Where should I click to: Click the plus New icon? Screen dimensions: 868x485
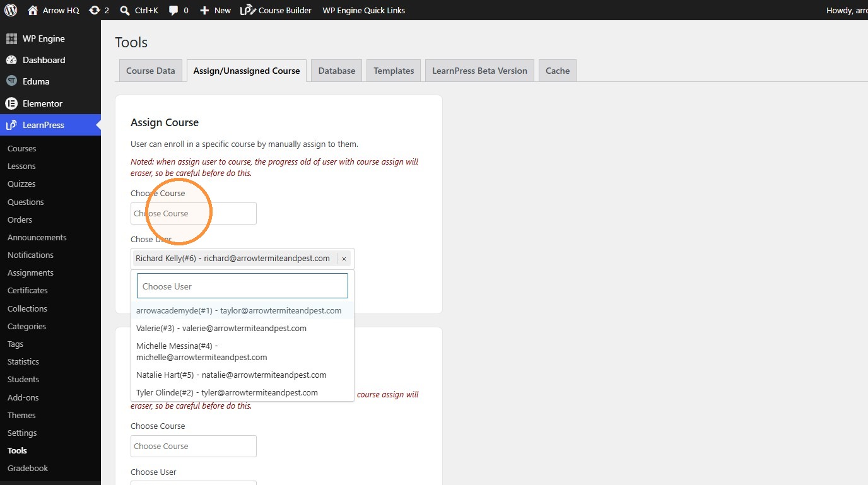coord(204,10)
